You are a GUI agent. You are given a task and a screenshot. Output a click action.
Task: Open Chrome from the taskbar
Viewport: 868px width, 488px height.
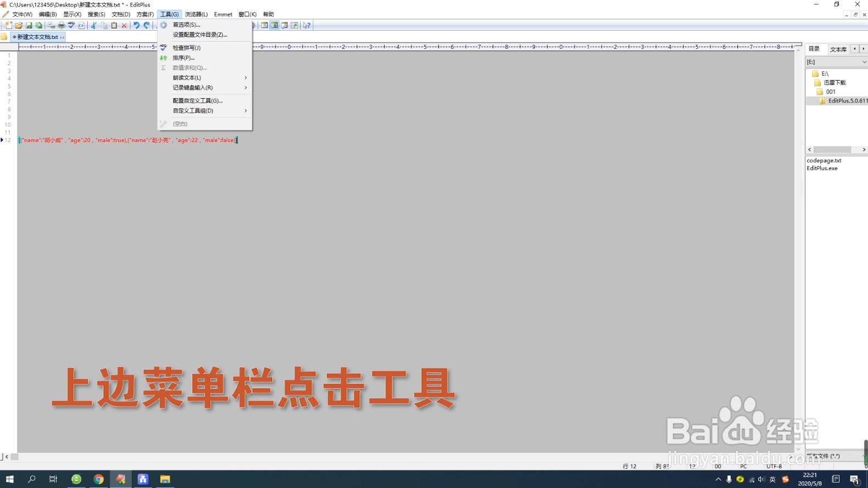tap(98, 479)
